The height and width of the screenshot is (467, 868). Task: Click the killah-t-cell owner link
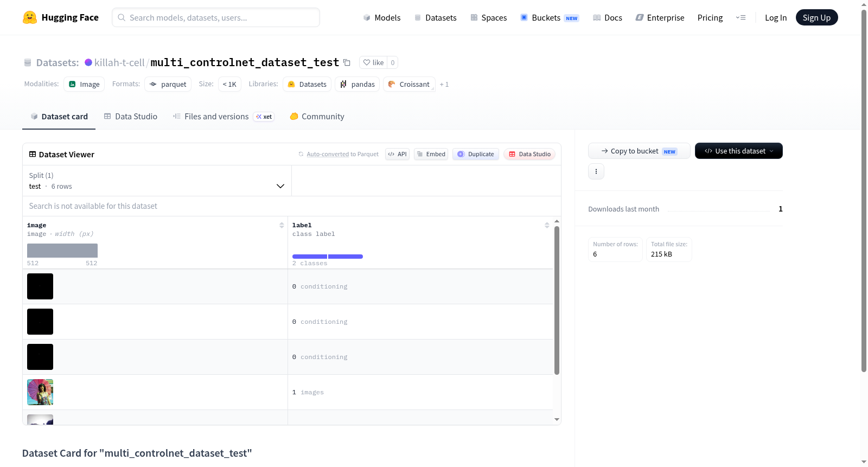coord(119,62)
